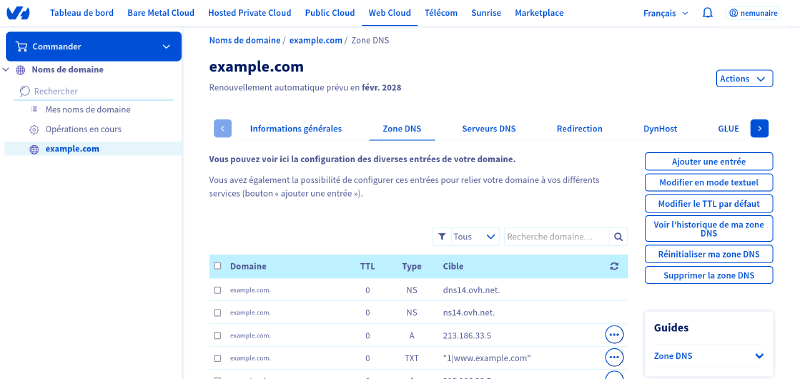Go to Tableau de bord

point(82,13)
